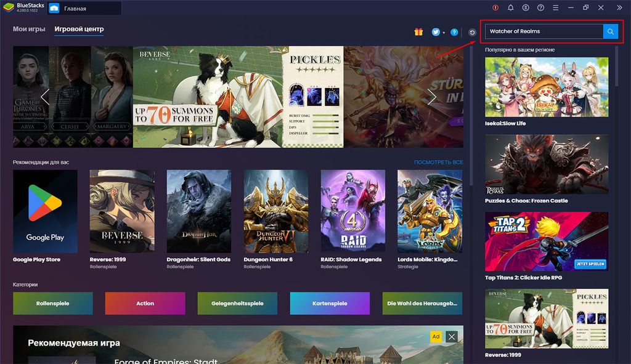
Task: Open the red alert notification icon
Action: point(495,7)
